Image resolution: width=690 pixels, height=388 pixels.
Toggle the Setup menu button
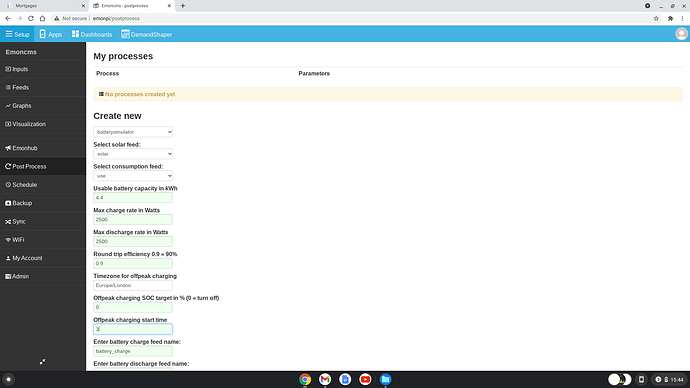17,34
